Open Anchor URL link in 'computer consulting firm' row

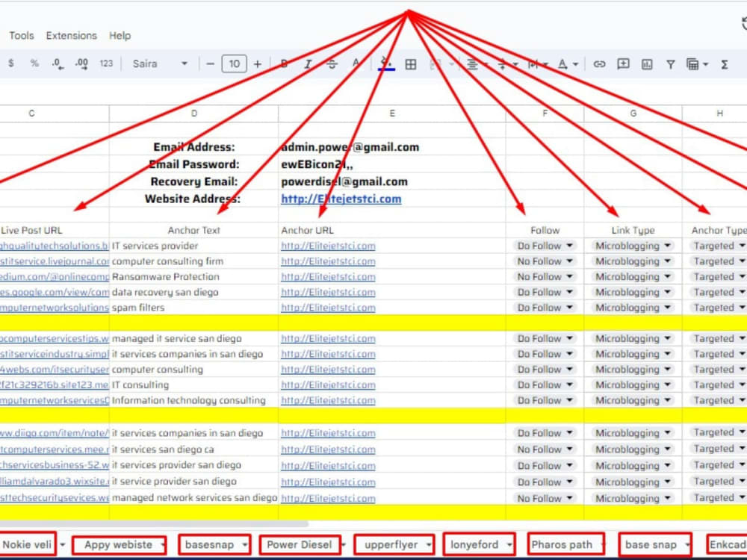click(328, 261)
